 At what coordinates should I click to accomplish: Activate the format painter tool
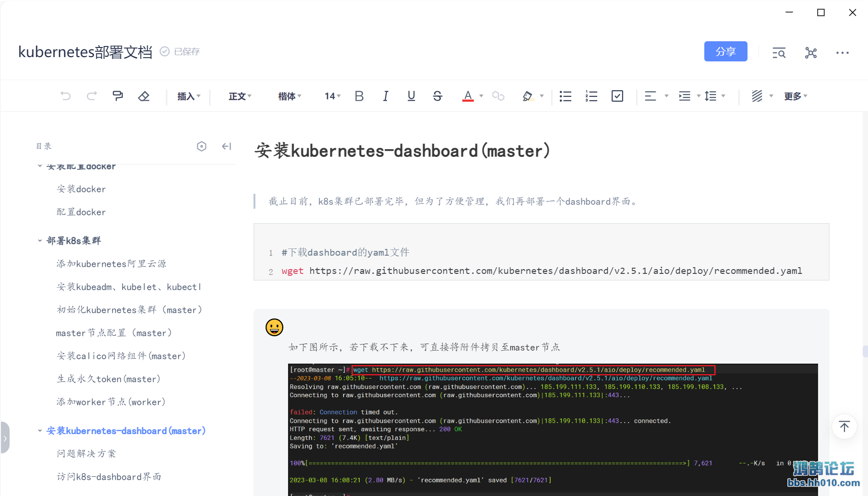click(118, 96)
